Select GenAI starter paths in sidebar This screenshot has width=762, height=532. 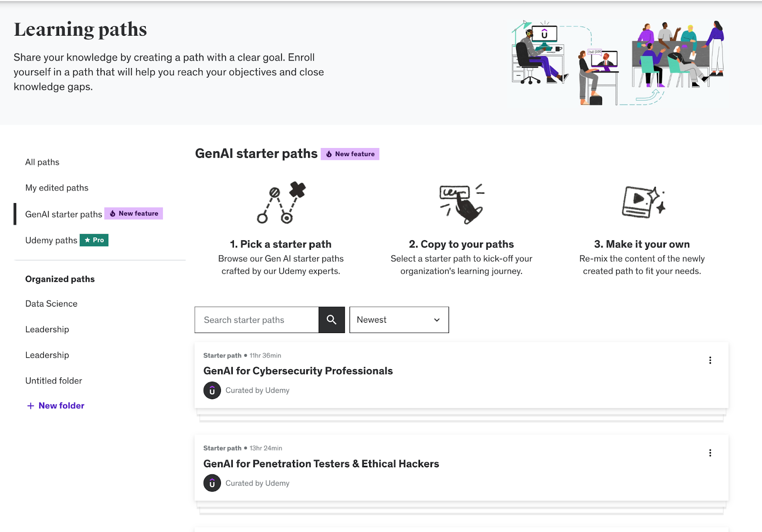point(63,215)
